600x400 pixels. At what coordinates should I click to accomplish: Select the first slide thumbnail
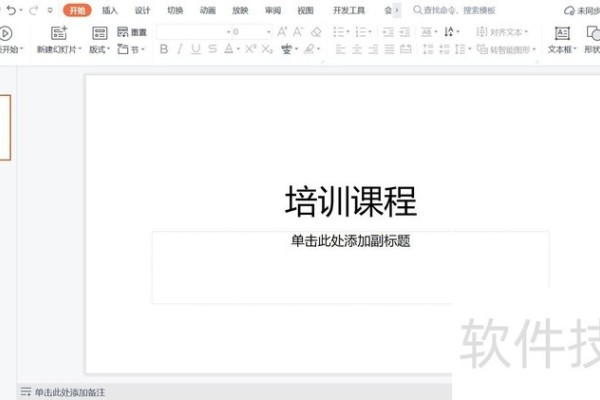[5, 127]
